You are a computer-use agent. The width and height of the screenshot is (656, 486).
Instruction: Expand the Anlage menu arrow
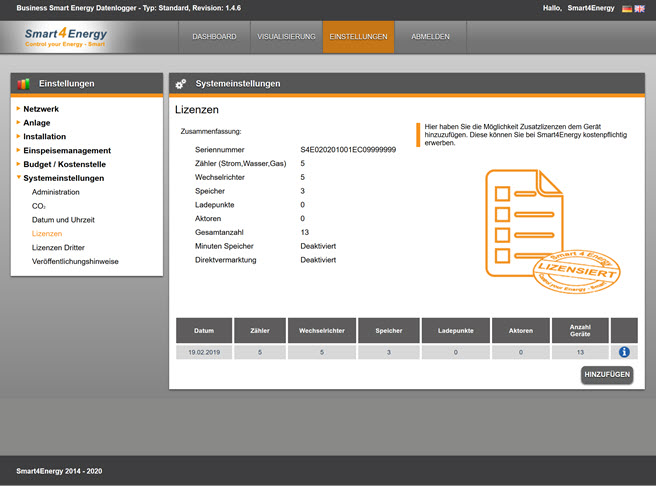(18, 123)
